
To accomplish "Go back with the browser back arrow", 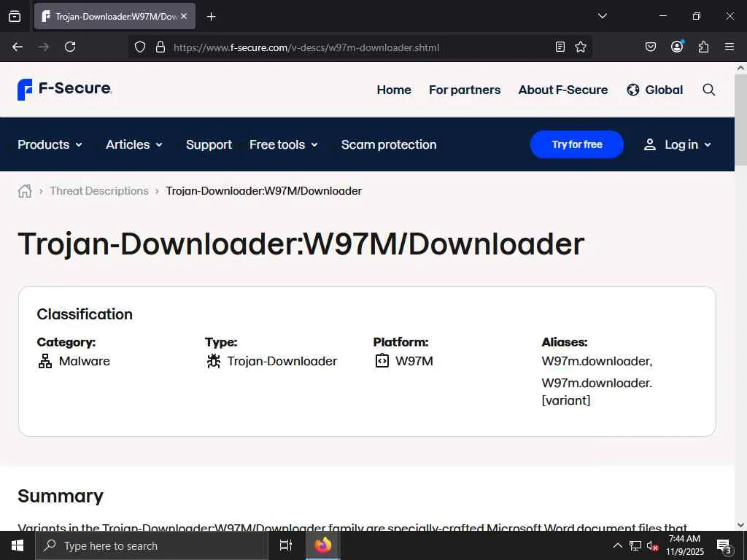I will (x=18, y=47).
